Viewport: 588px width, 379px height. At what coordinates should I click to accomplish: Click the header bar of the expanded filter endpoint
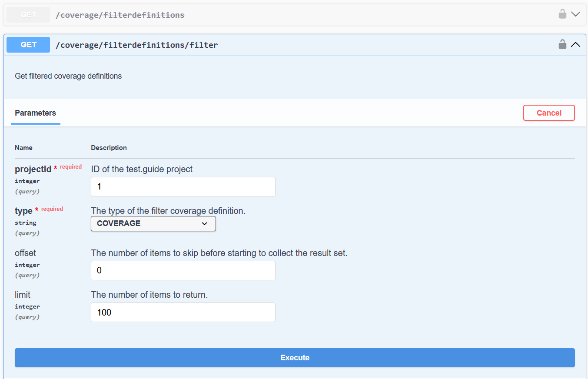304,44
